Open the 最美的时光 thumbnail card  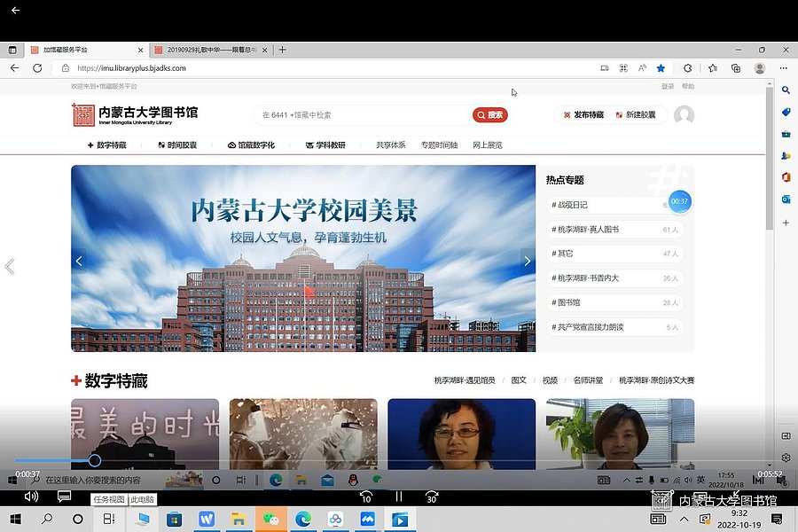pos(145,434)
